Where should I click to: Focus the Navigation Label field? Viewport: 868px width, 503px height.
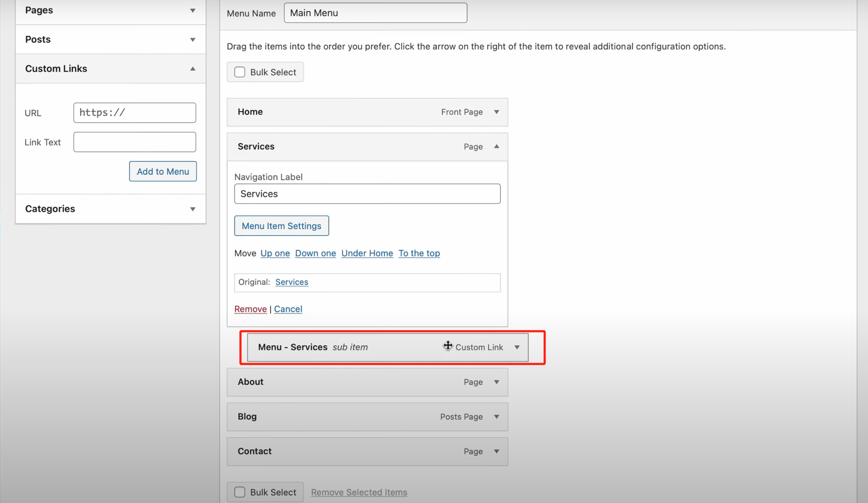367,194
